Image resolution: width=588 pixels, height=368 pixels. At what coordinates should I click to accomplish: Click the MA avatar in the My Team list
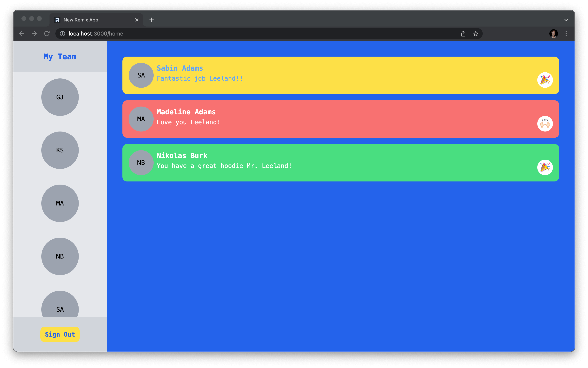pos(60,203)
